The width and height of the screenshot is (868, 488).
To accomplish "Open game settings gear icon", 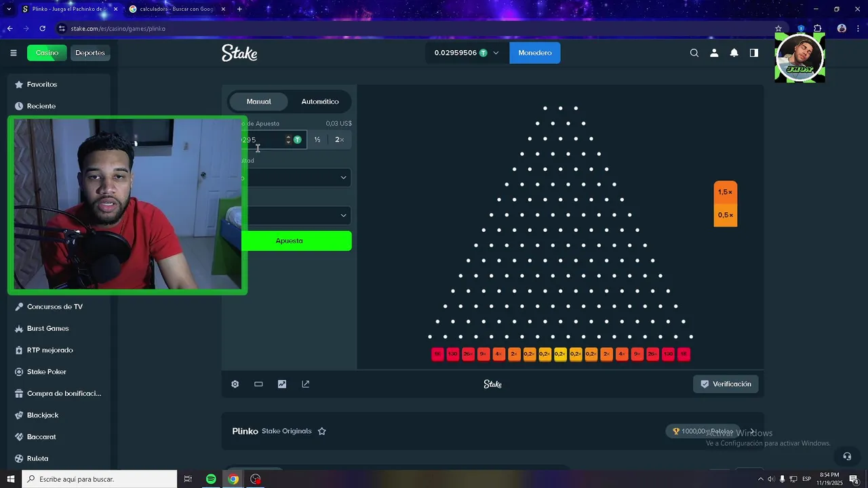I will pyautogui.click(x=235, y=384).
